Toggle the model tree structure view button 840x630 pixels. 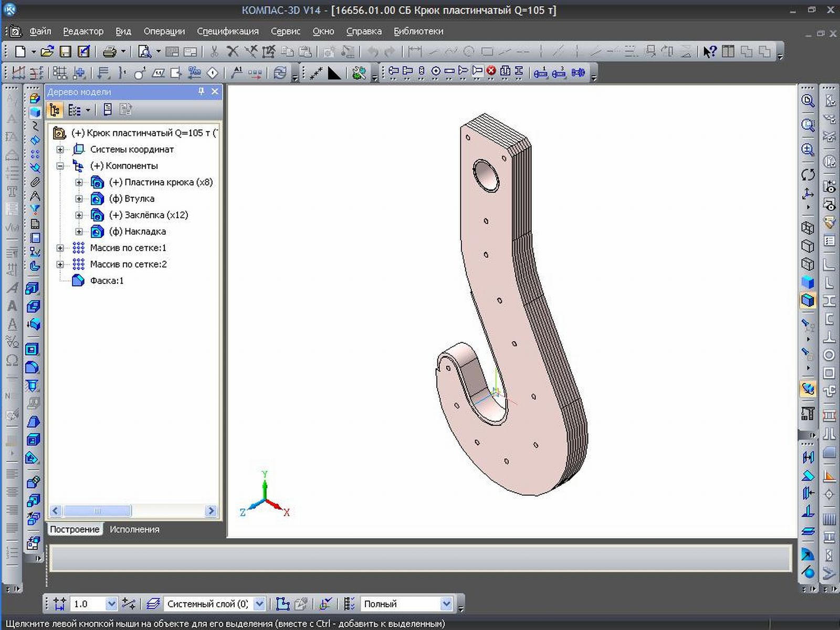55,110
